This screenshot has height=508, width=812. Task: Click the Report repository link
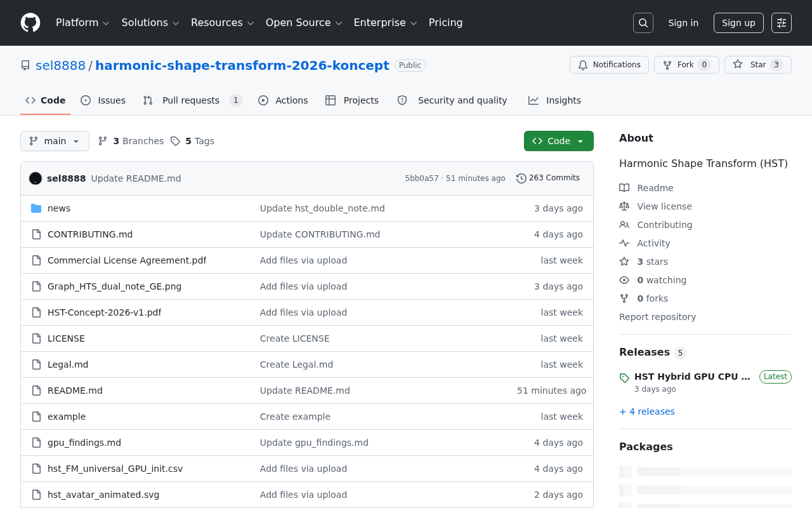tap(657, 317)
